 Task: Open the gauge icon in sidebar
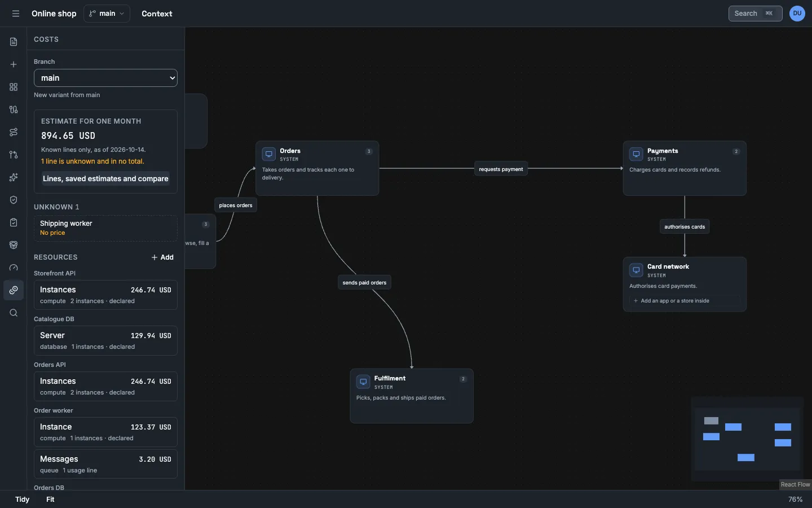coord(14,268)
